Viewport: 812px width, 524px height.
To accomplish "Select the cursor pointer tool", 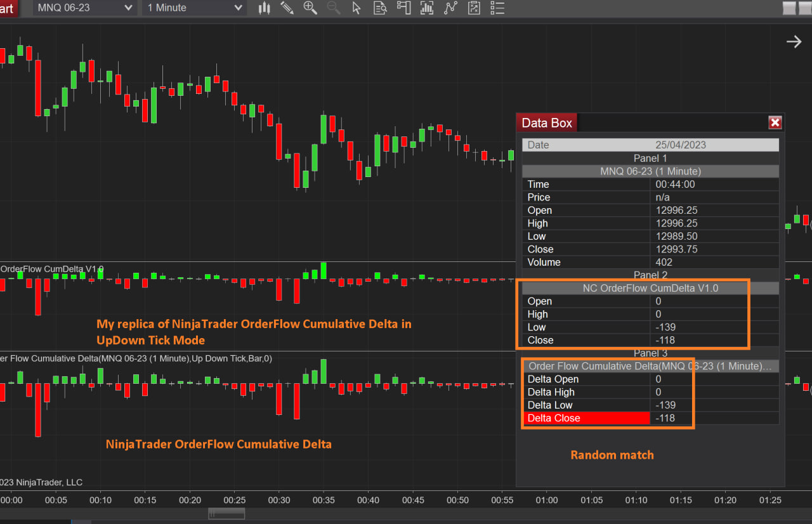I will (x=357, y=8).
